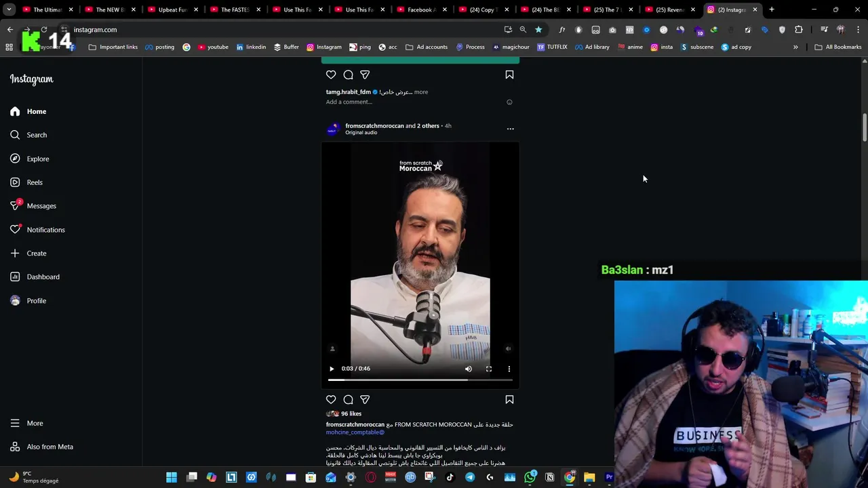Screen dimensions: 868x488
Task: Open the Ad accounts bookmark folder
Action: (x=427, y=47)
